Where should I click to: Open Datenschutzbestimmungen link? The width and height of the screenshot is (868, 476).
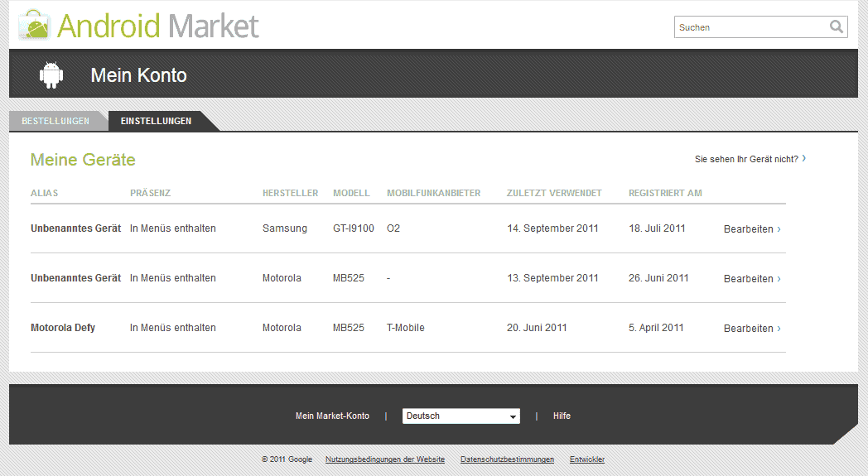click(507, 459)
